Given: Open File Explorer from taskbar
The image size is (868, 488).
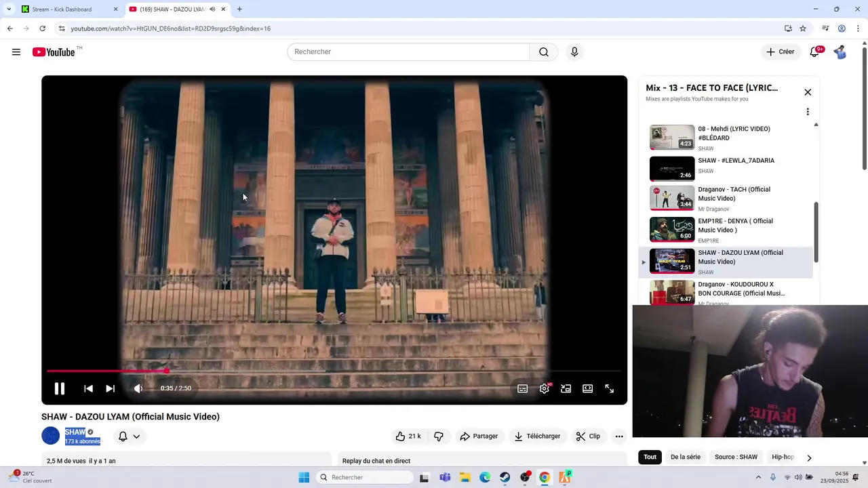Looking at the screenshot, I should click(x=465, y=477).
